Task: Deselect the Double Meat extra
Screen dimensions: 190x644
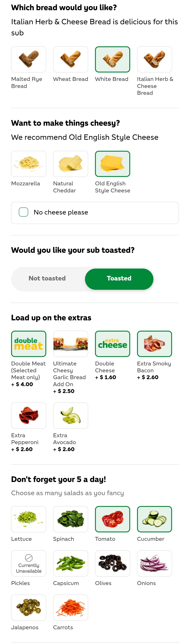Action: point(28,344)
